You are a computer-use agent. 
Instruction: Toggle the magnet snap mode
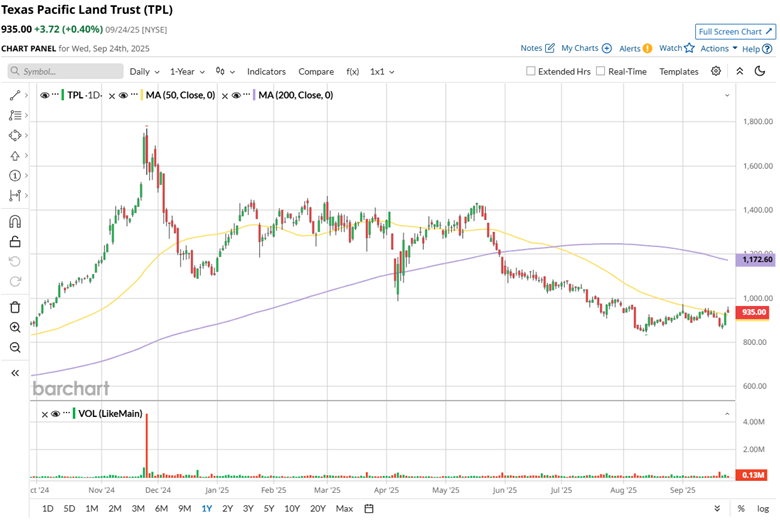(15, 221)
